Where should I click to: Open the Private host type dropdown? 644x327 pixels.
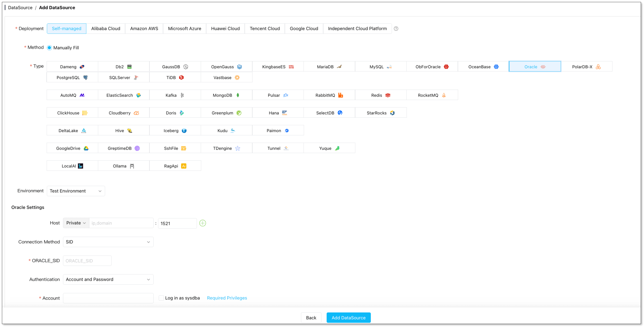76,223
